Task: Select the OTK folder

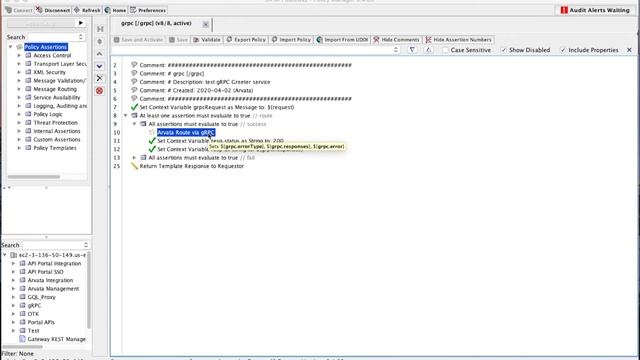Action: coord(33,314)
